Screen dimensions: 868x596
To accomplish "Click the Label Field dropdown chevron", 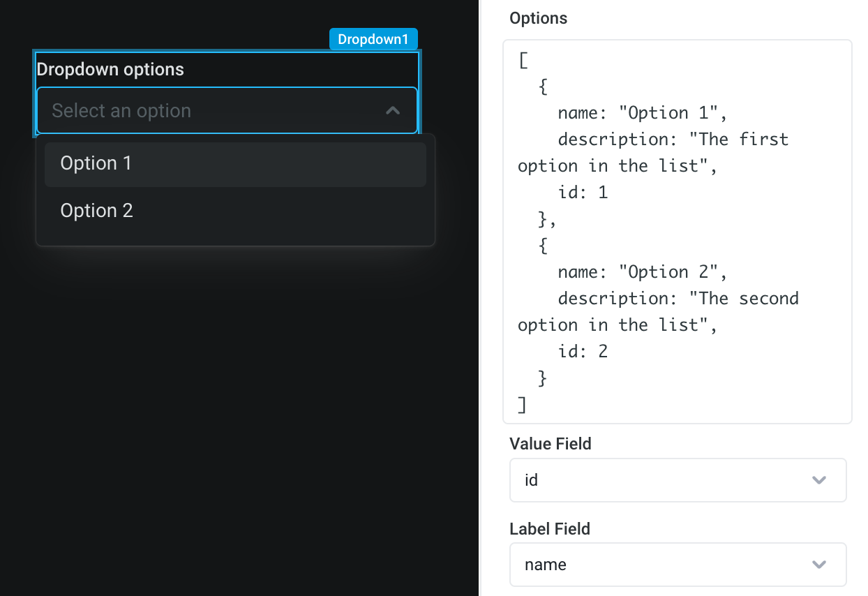I will [x=819, y=564].
